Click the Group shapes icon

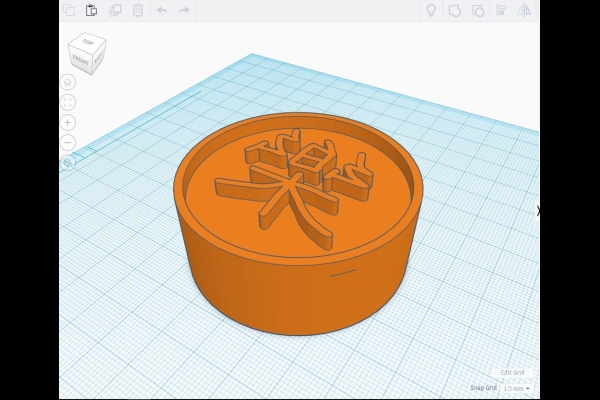click(x=455, y=10)
